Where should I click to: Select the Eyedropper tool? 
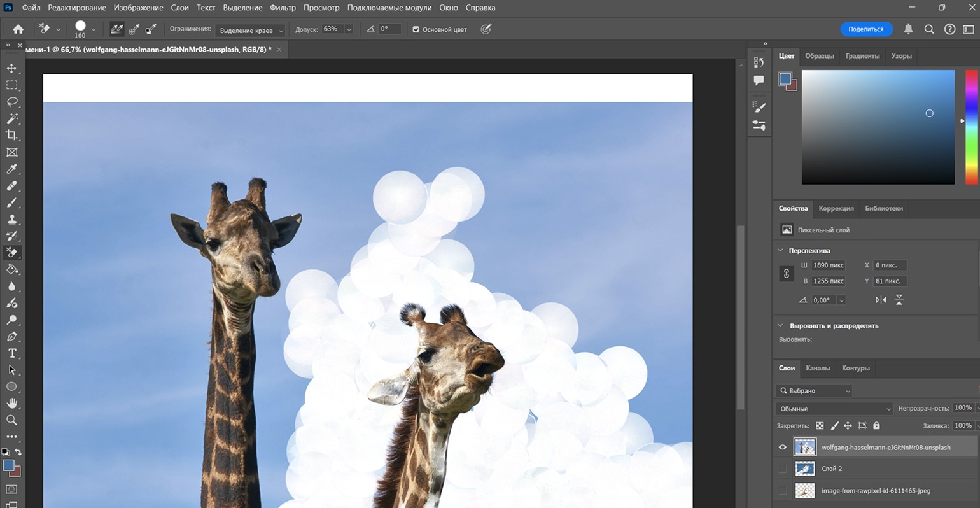click(x=11, y=169)
